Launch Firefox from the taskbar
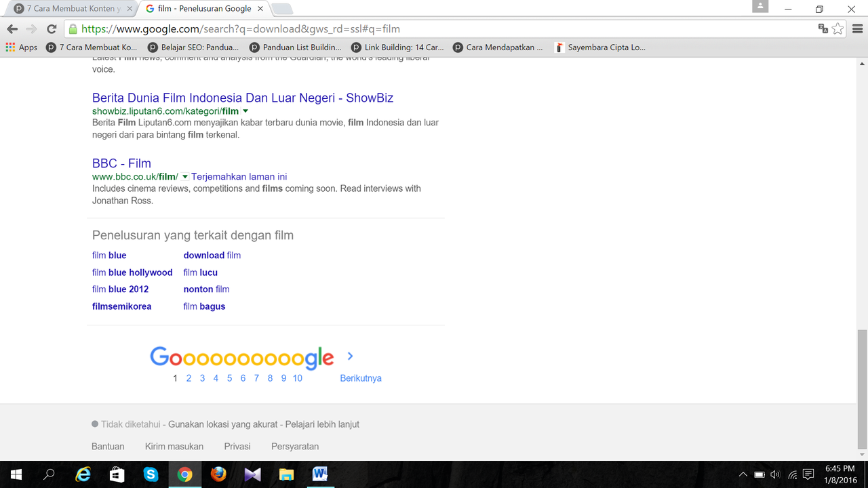 218,474
